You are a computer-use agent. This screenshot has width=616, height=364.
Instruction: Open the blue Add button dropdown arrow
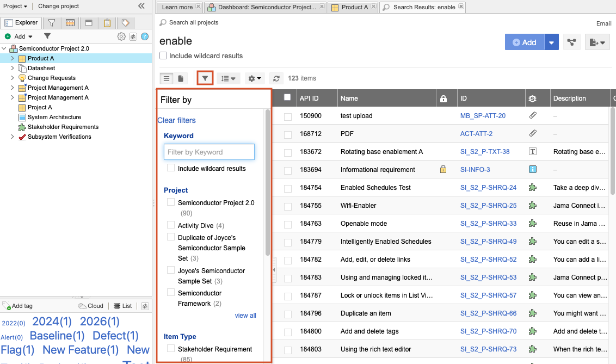(552, 42)
